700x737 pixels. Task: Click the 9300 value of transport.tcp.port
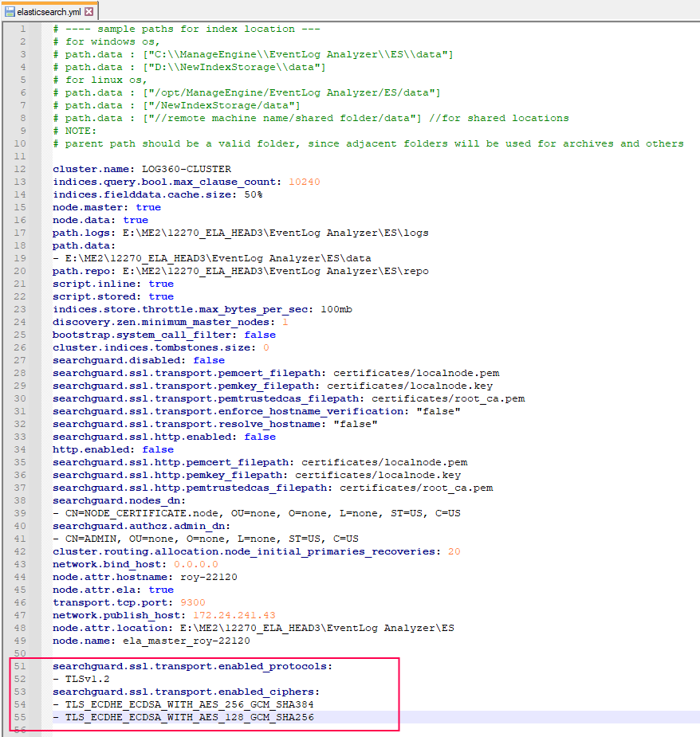click(192, 602)
